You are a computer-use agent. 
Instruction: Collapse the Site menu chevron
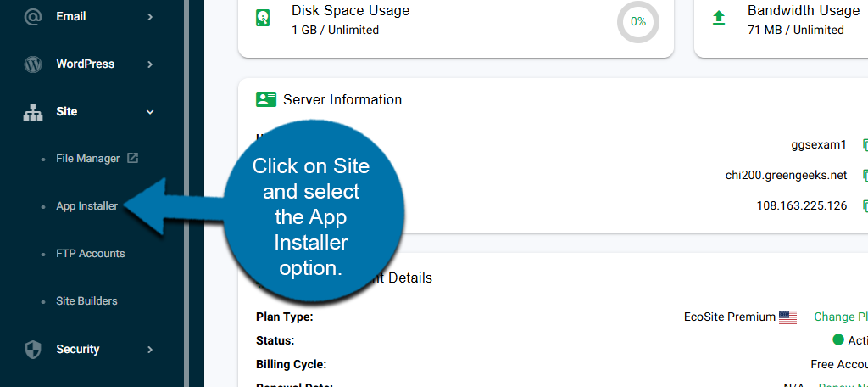[150, 111]
